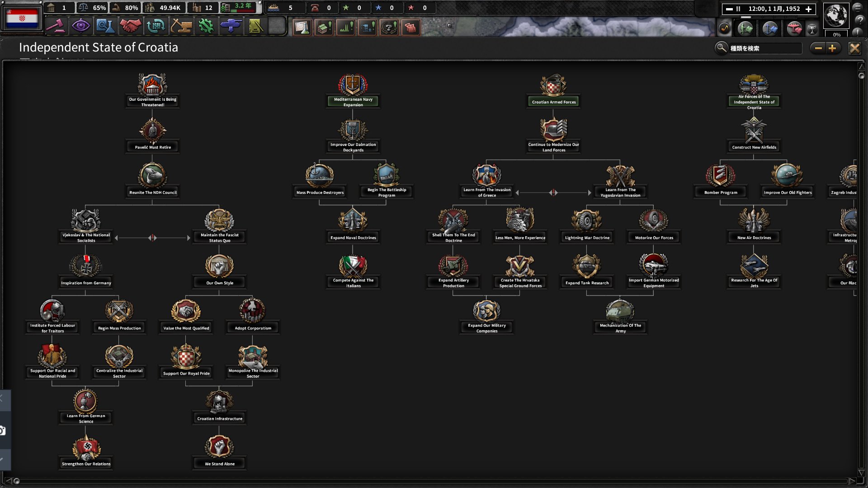Select Croatian Armed Forces focus
Image resolution: width=868 pixels, height=488 pixels.
coord(554,90)
